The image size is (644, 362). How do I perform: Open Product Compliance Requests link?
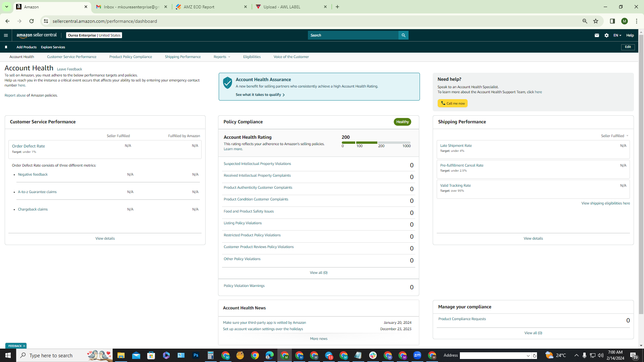tap(462, 319)
